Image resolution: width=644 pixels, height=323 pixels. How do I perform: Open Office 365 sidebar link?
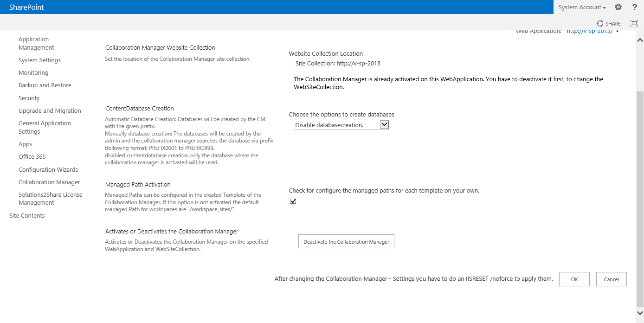32,157
